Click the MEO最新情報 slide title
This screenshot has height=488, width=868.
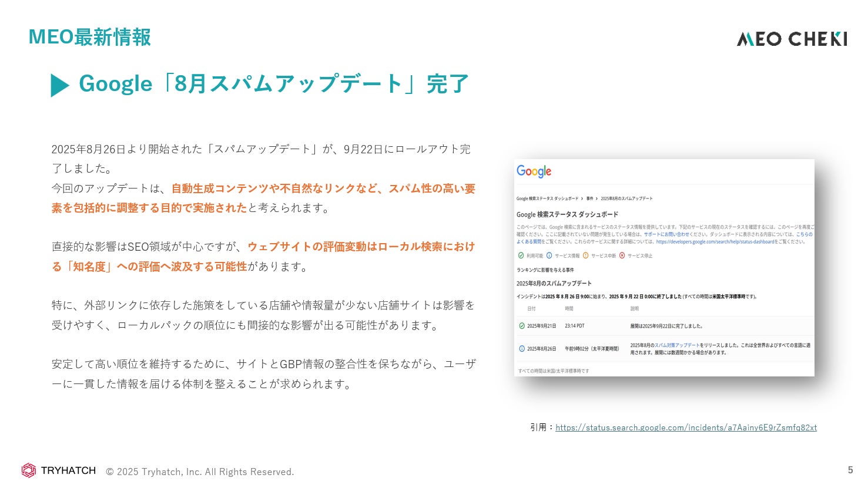coord(89,37)
